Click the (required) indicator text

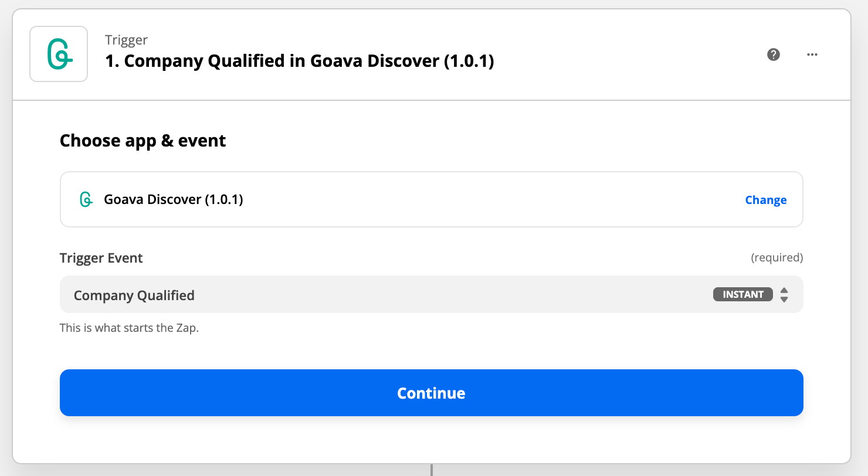(x=777, y=258)
